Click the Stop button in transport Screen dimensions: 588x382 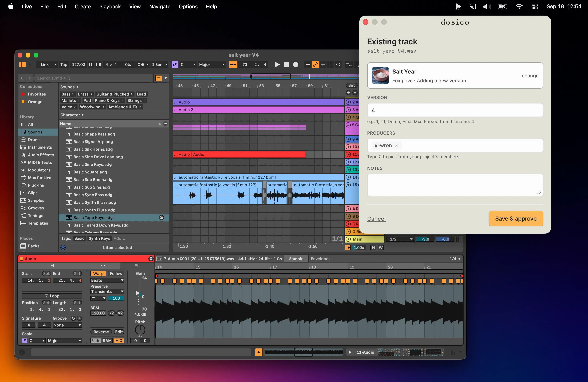pyautogui.click(x=286, y=65)
